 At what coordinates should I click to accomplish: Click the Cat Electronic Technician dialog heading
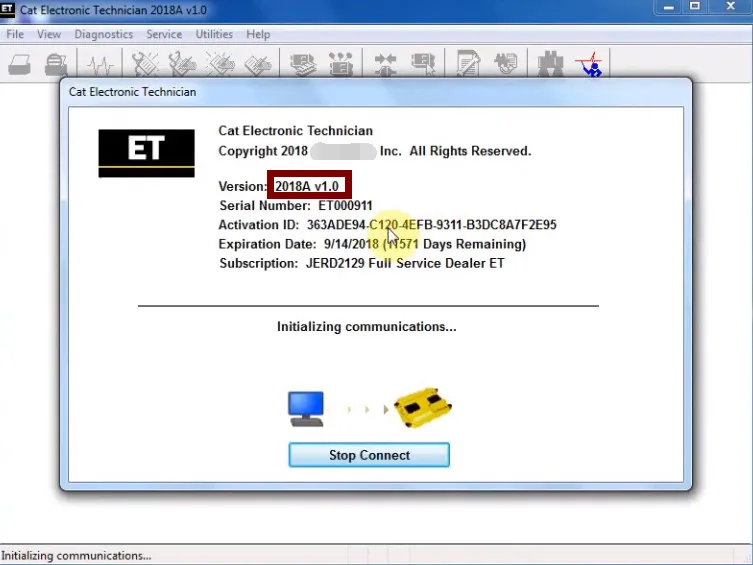295,131
